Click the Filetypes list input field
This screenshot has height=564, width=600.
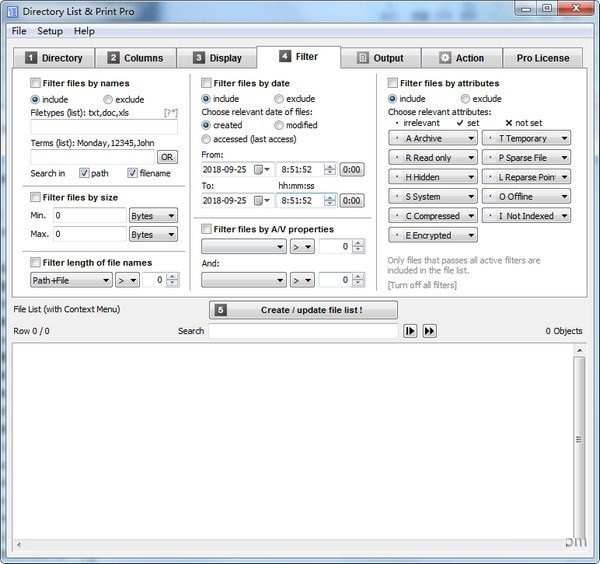click(x=104, y=127)
